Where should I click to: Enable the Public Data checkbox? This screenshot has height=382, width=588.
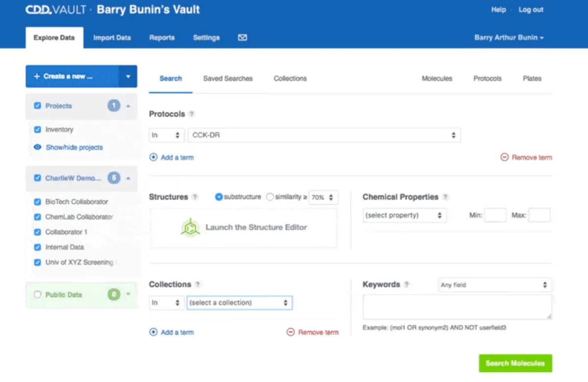38,295
